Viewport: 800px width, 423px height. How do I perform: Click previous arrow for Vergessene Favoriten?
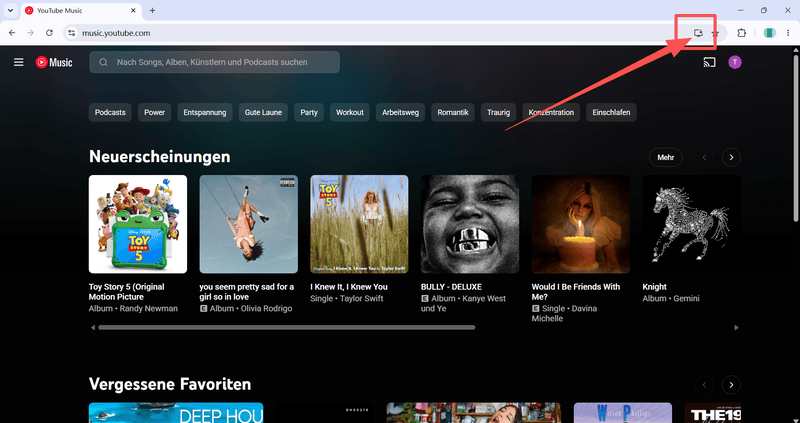(705, 384)
